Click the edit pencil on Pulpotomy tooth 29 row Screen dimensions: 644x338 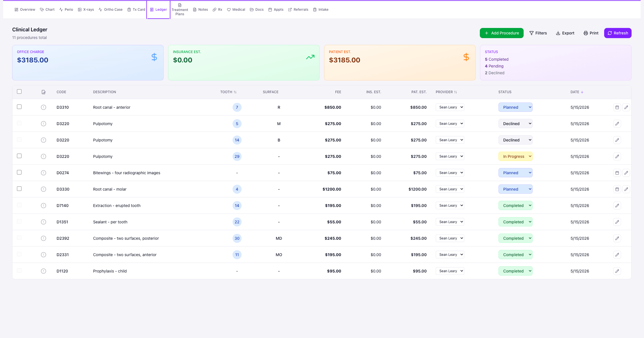(617, 156)
